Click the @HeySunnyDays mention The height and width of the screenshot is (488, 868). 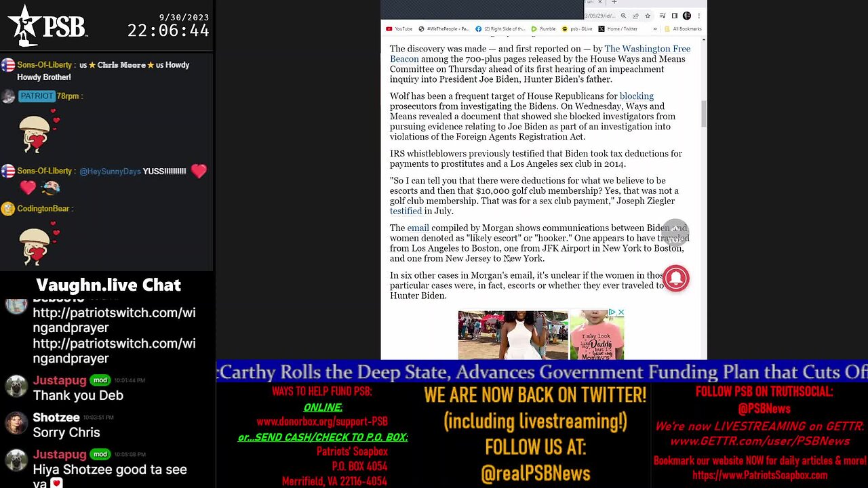coord(110,171)
